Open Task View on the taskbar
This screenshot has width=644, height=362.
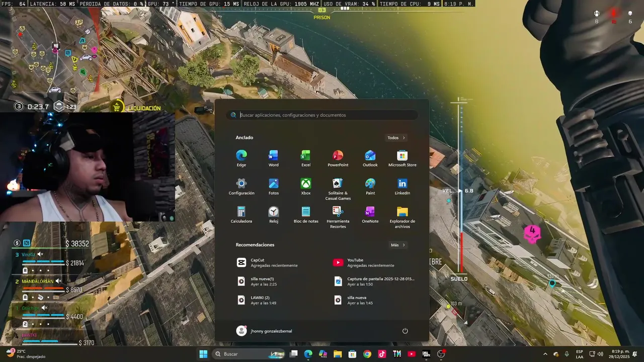pyautogui.click(x=294, y=354)
